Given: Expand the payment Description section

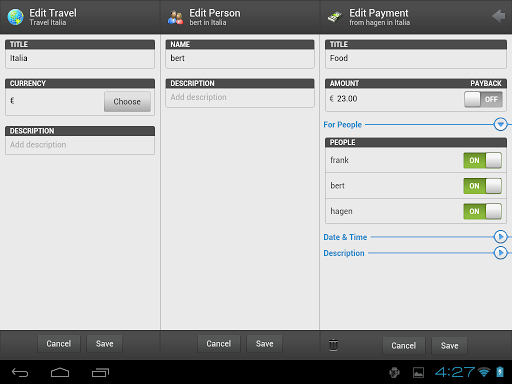Looking at the screenshot, I should click(x=500, y=253).
